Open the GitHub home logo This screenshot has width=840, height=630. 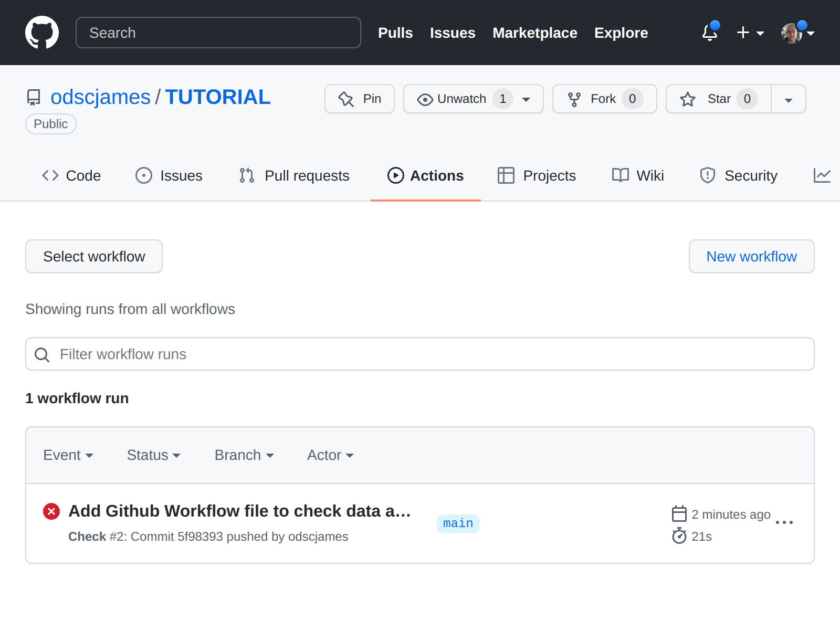[x=42, y=33]
